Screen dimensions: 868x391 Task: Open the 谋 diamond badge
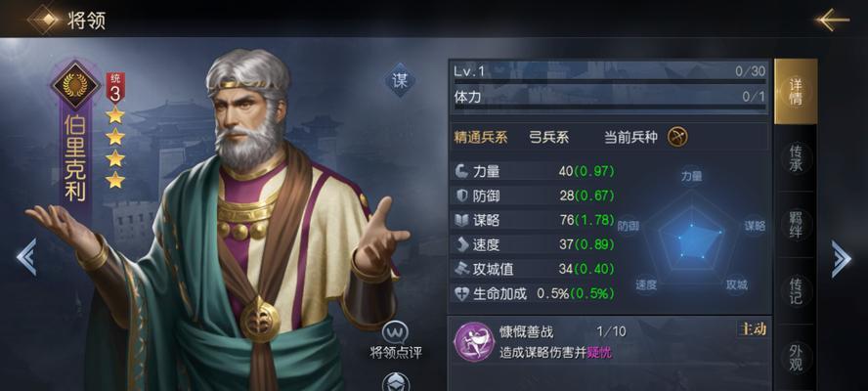(x=400, y=81)
